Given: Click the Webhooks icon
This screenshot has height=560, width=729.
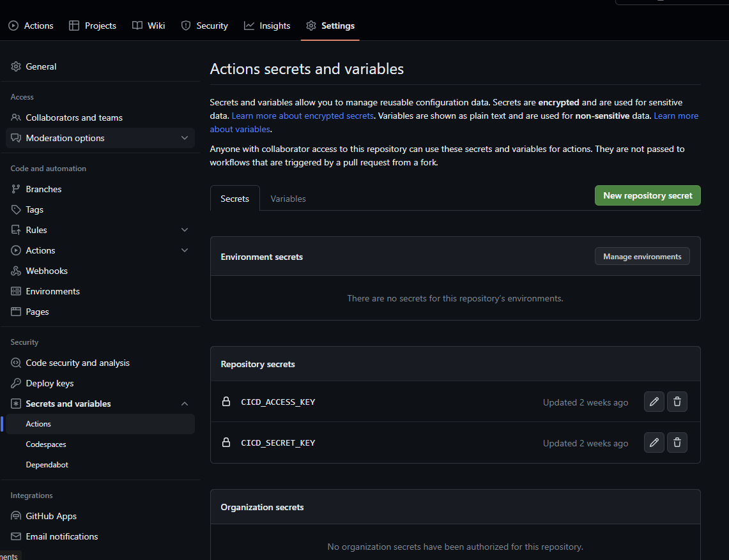Looking at the screenshot, I should [x=16, y=271].
